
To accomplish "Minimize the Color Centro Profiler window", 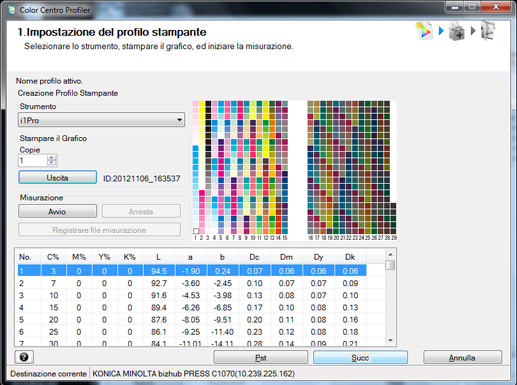I will [455, 7].
